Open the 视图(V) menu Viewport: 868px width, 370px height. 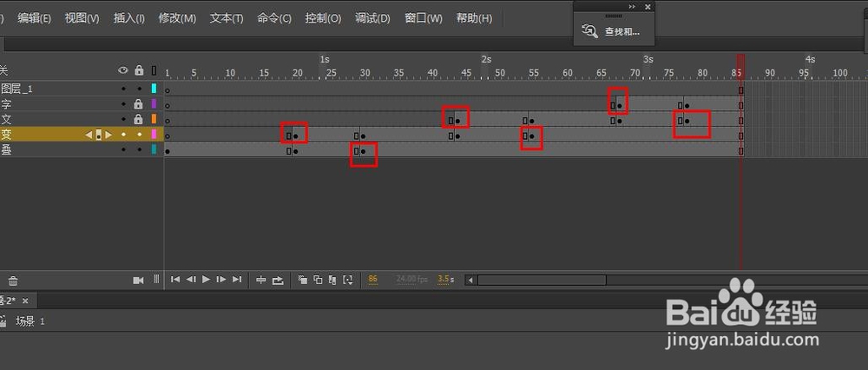click(82, 17)
